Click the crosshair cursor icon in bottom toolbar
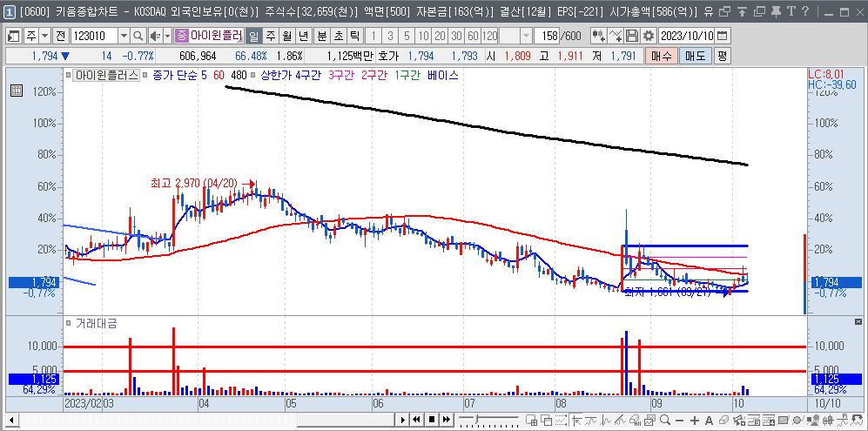The height and width of the screenshot is (431, 868). 577,420
